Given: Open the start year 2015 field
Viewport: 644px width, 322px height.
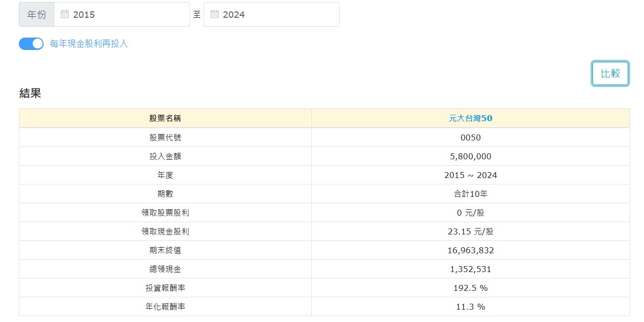Looking at the screenshot, I should [x=122, y=14].
